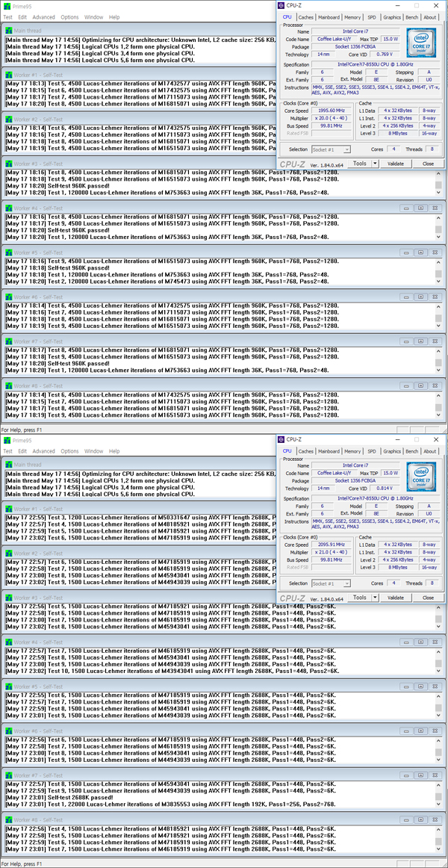
Task: Click Main thread icon in 960K-test Prime95 window
Action: coord(8,31)
